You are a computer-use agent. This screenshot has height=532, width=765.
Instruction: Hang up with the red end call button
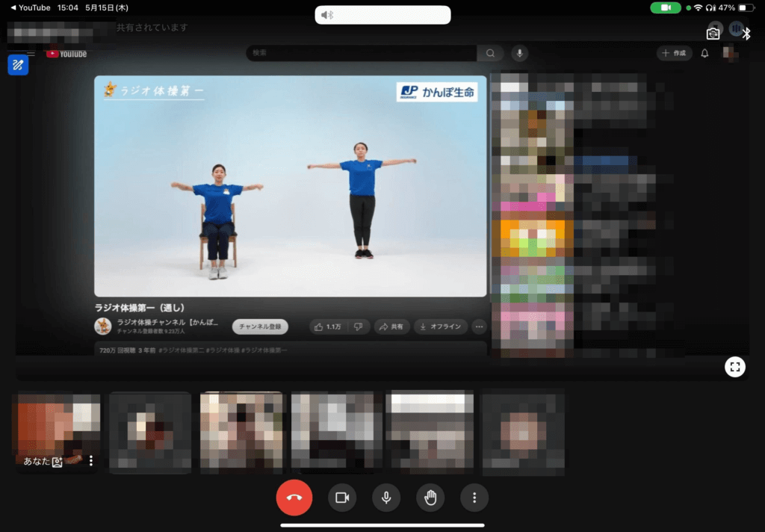(294, 498)
